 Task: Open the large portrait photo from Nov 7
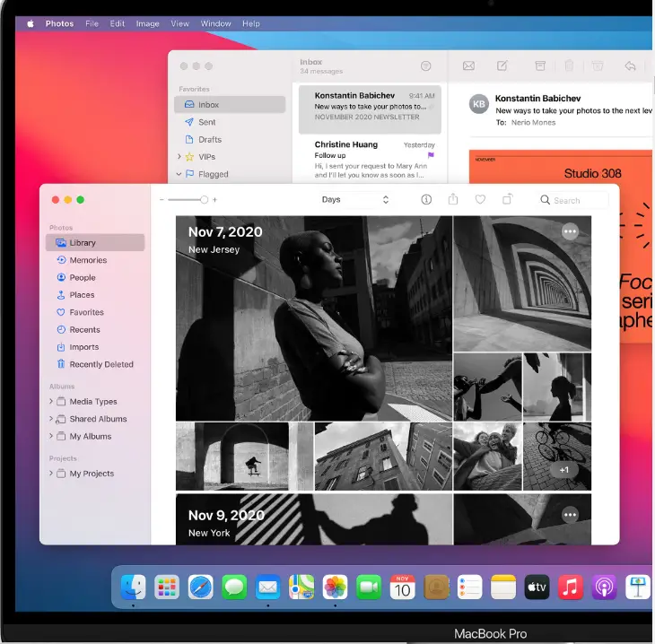pyautogui.click(x=314, y=318)
